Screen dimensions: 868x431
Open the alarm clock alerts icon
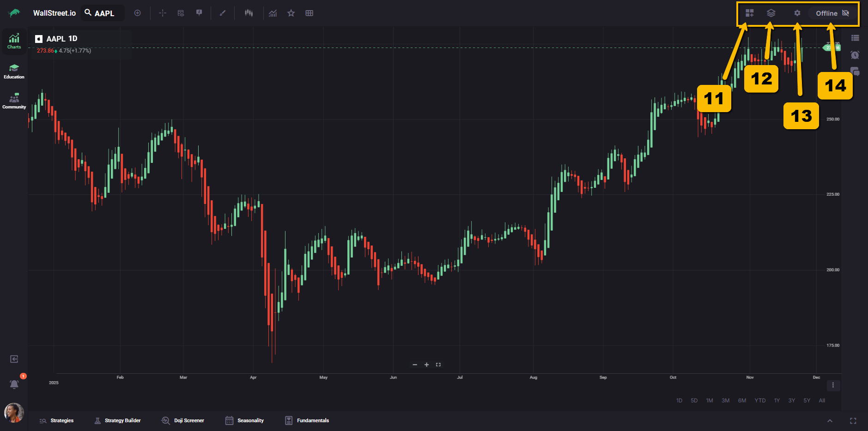855,55
